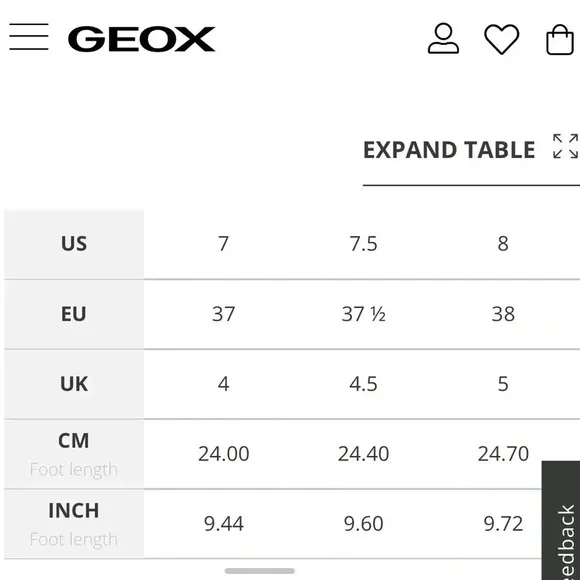Open the shopping bag icon
This screenshot has height=580, width=580.
point(560,40)
